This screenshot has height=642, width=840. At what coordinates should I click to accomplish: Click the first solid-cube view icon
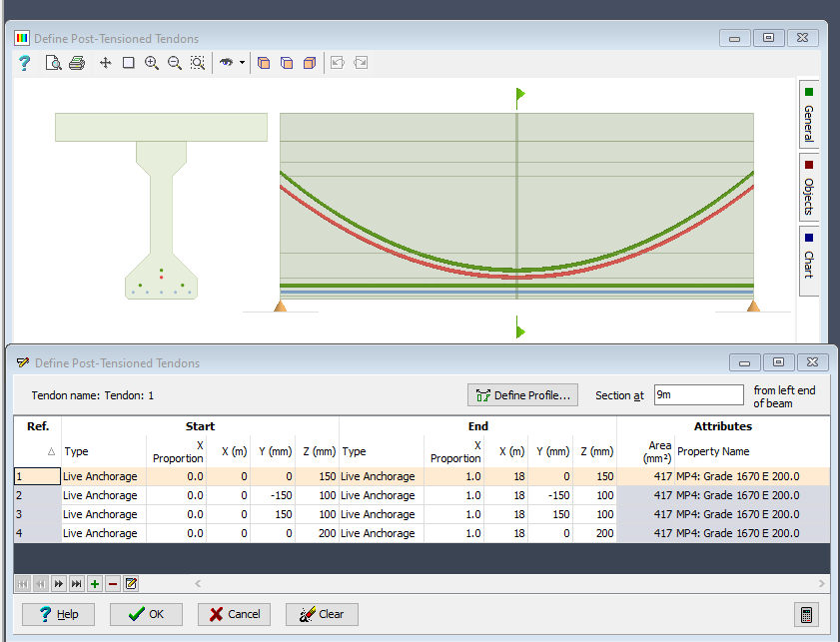tap(264, 62)
